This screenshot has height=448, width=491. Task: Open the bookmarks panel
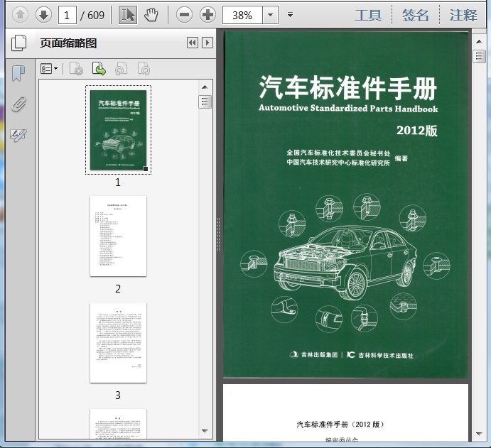[x=18, y=73]
